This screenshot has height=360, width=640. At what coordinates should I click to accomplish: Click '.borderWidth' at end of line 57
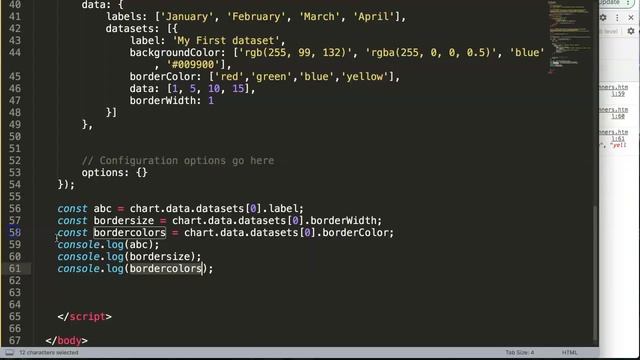click(x=341, y=220)
